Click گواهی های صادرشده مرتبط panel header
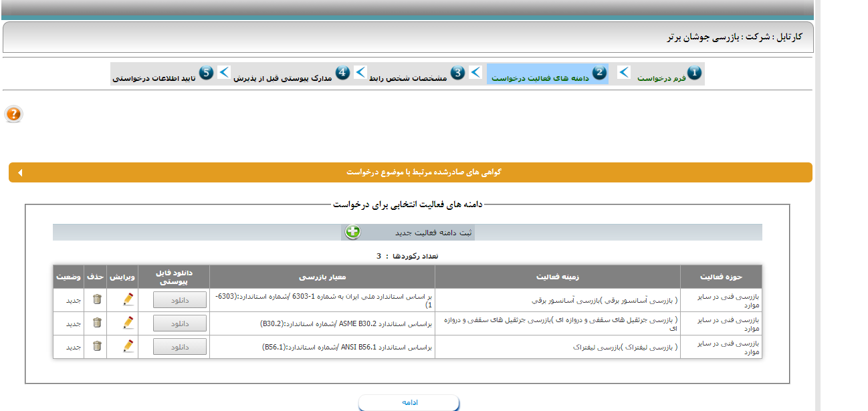Screen dimensions: 868x411 pyautogui.click(x=411, y=172)
